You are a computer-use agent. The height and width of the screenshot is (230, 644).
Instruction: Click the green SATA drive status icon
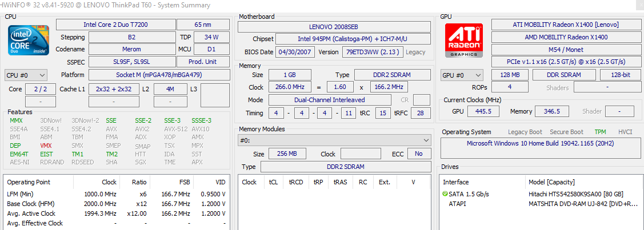445,194
